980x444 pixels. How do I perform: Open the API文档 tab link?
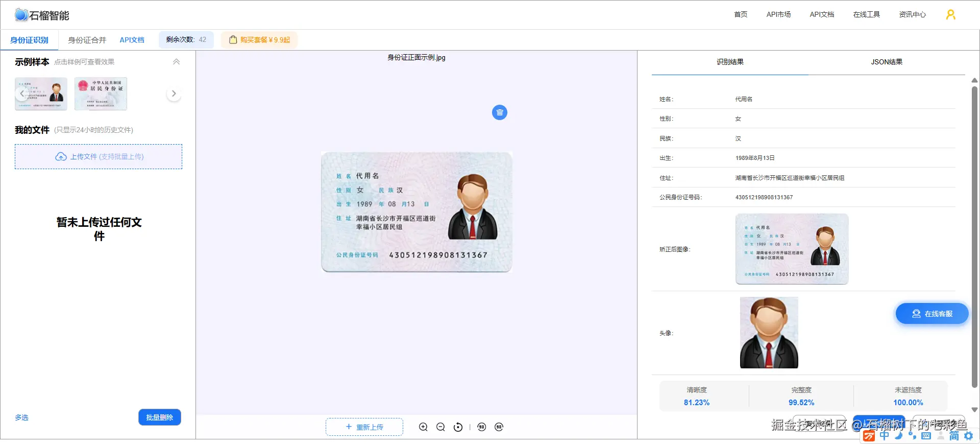[132, 40]
